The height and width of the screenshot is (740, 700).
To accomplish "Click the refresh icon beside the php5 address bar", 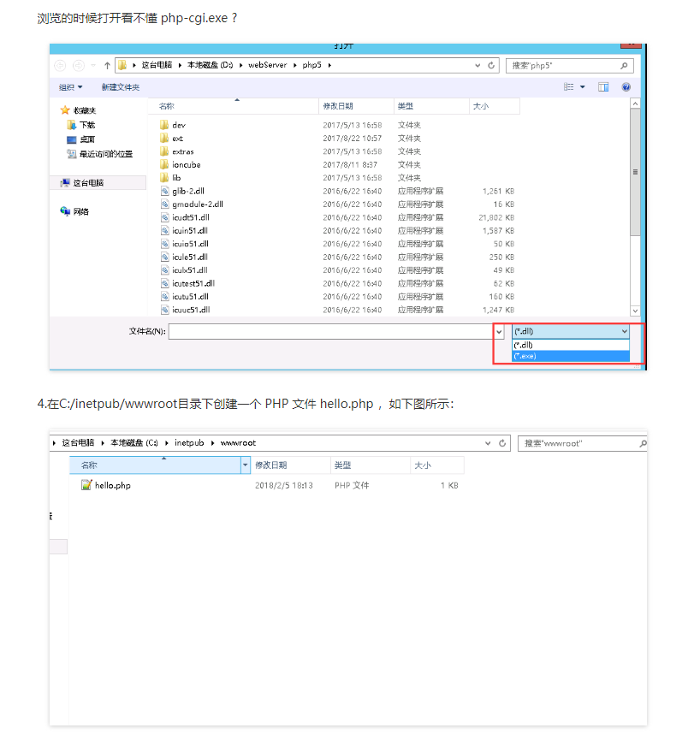I will tap(491, 66).
